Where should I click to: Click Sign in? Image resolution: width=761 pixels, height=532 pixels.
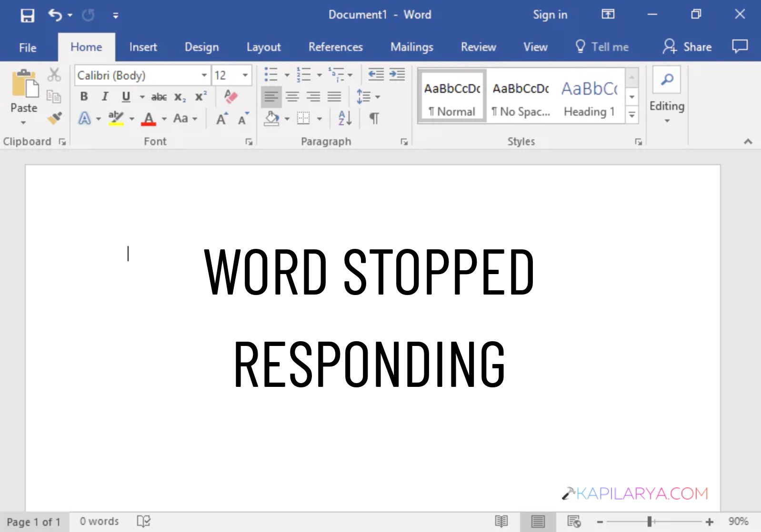click(x=550, y=15)
